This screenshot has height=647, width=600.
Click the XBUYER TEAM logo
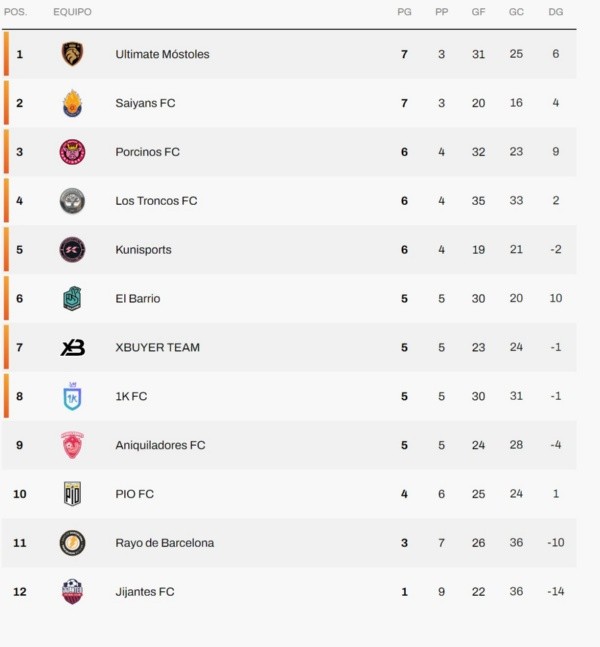(72, 347)
